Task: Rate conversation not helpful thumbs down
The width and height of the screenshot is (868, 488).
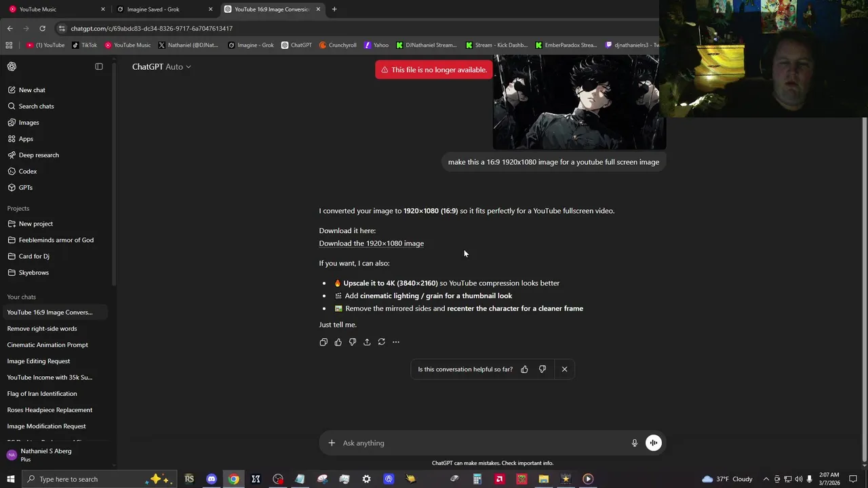Action: pos(542,369)
